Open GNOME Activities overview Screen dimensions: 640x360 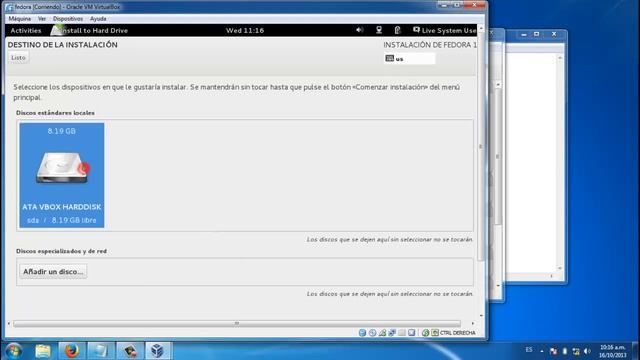[26, 31]
